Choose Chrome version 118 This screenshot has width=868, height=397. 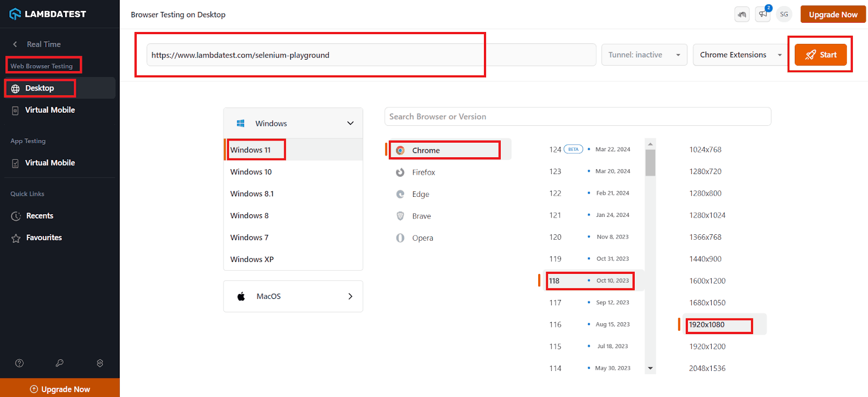590,280
